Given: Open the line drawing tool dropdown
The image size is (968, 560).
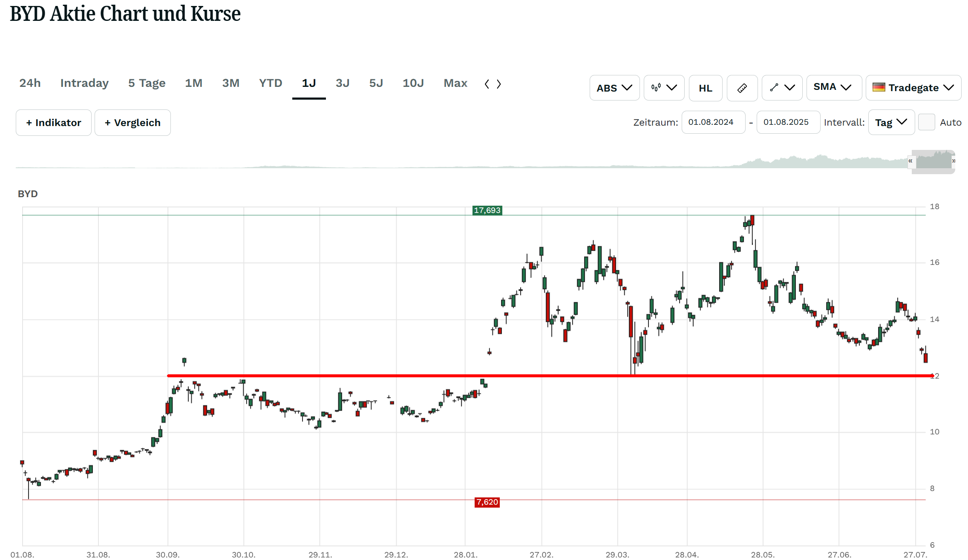Looking at the screenshot, I should coord(782,88).
